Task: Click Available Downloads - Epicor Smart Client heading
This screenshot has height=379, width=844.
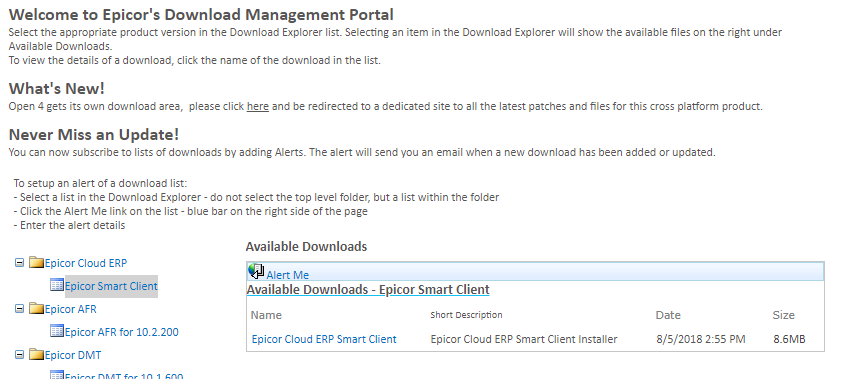Action: (x=368, y=290)
